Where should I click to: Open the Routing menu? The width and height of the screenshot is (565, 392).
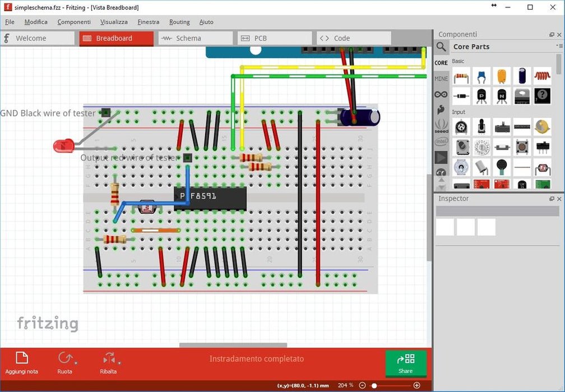point(179,22)
